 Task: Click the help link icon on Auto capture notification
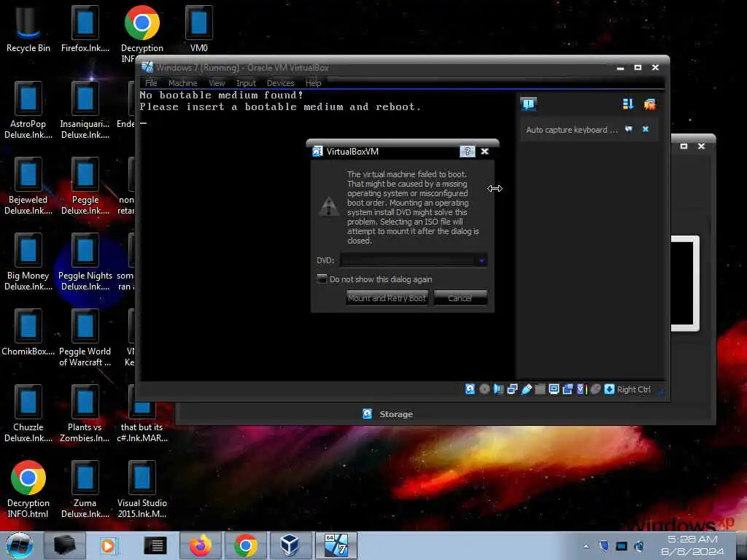point(629,129)
